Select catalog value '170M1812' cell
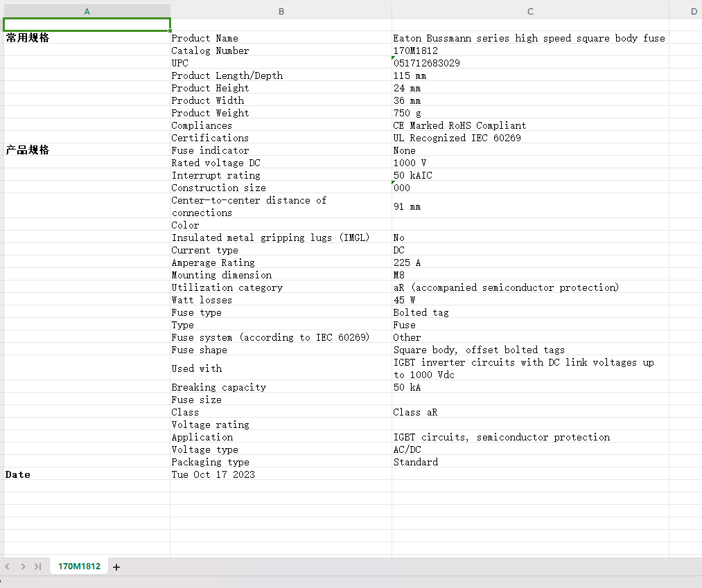Screen dimensions: 702x588 point(531,50)
